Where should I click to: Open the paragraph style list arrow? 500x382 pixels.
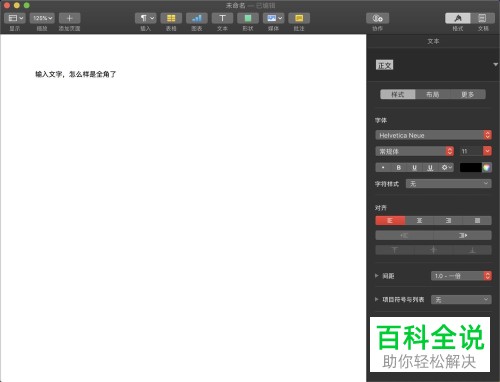[x=495, y=64]
